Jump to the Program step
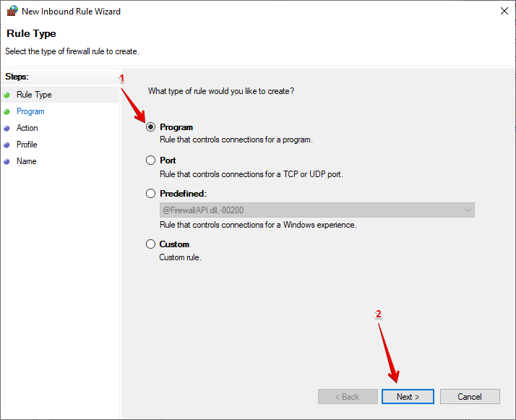 (30, 111)
